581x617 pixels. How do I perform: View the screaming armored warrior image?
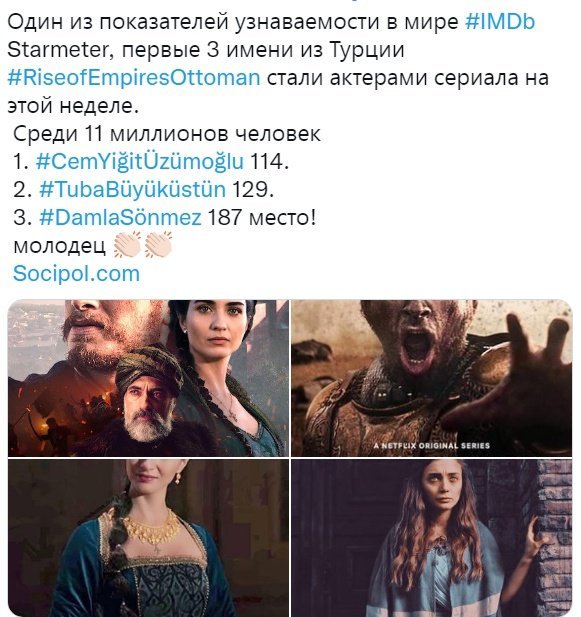click(x=432, y=378)
